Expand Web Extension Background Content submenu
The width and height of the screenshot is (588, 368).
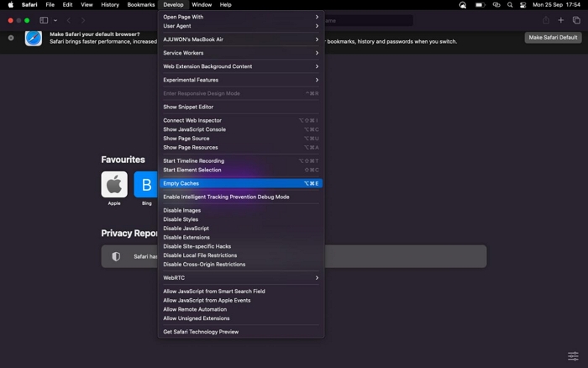click(x=241, y=66)
